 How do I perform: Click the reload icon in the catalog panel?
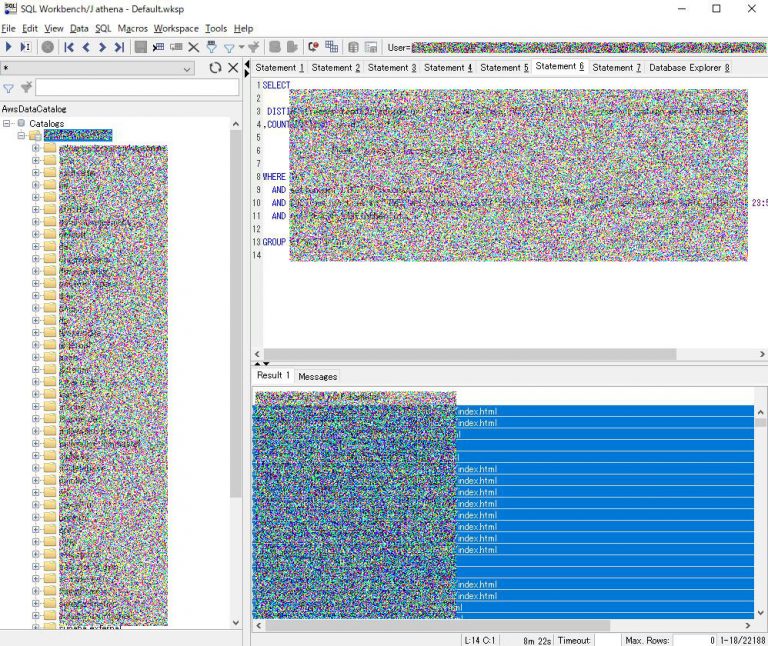click(215, 68)
